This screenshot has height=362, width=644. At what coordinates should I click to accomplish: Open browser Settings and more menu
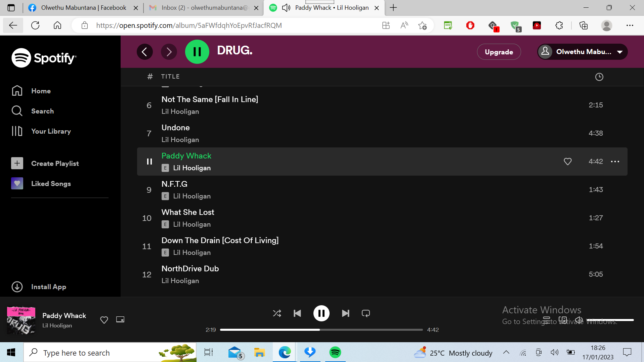coord(630,26)
